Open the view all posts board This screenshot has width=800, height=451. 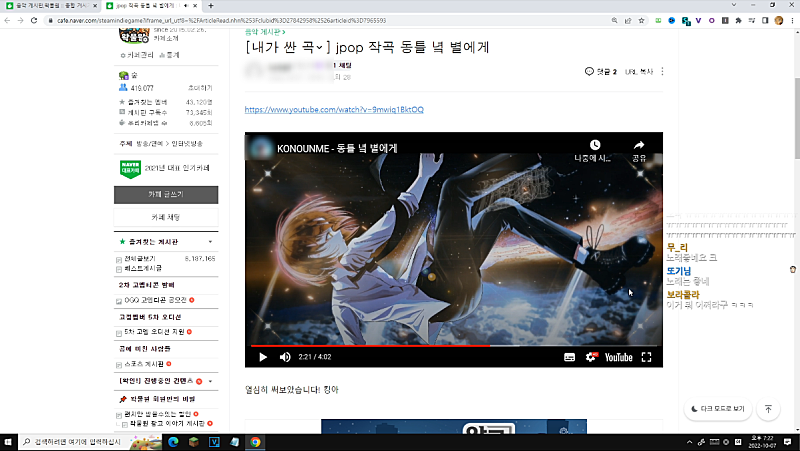tap(140, 259)
